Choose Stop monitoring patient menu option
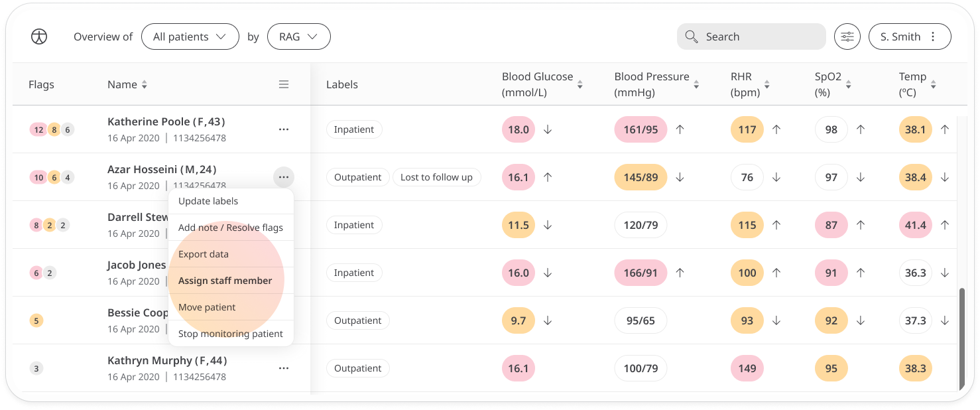Screen dimensions: 980x410 click(x=231, y=334)
